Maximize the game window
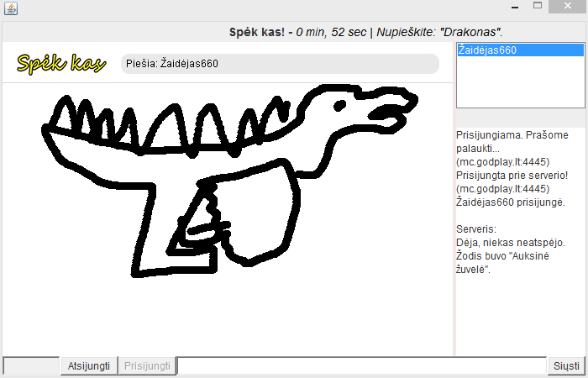 pyautogui.click(x=538, y=6)
